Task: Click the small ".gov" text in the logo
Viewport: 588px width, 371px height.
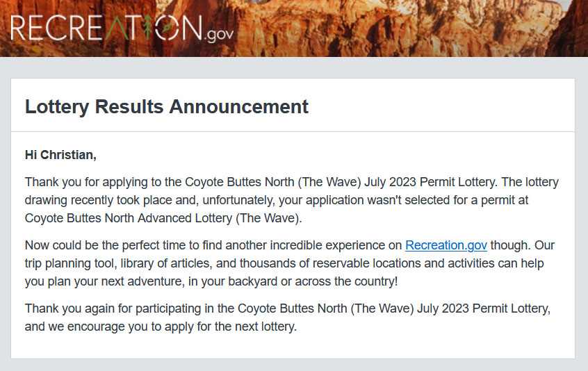Action: coord(220,33)
